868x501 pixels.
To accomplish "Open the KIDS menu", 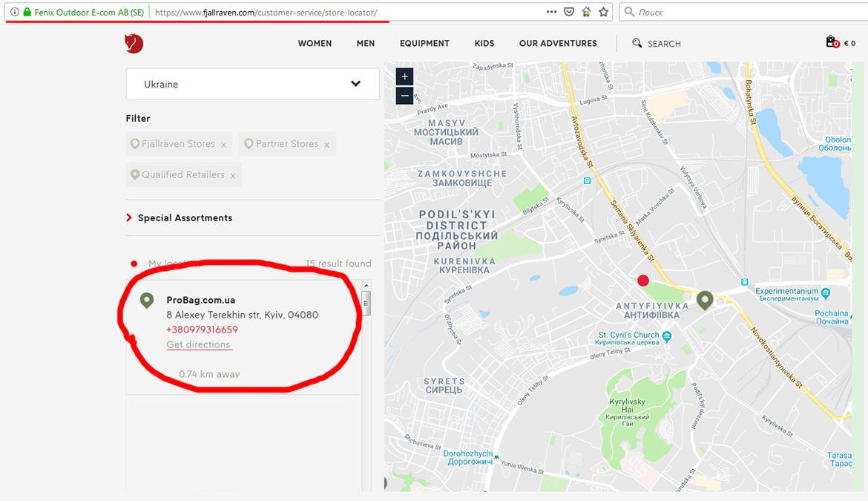I will coord(484,43).
